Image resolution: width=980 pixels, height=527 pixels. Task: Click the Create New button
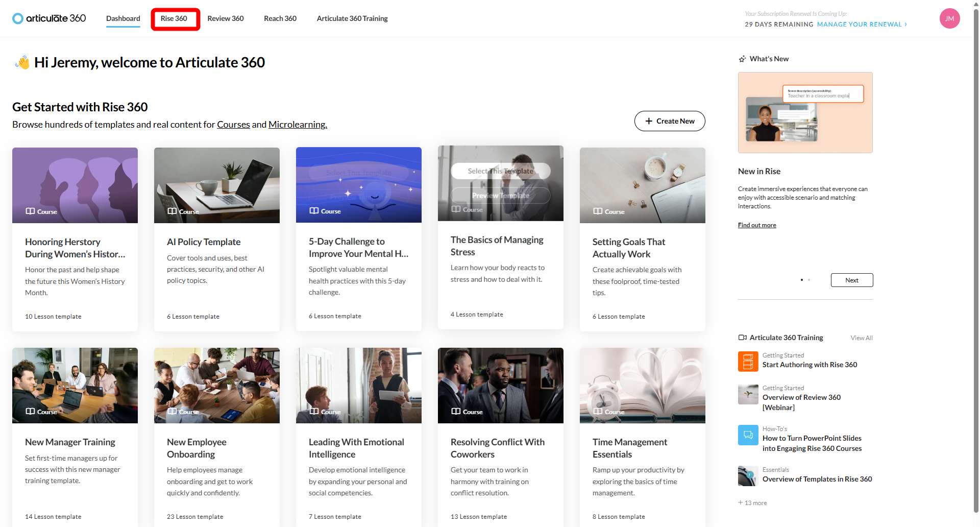[x=670, y=121]
